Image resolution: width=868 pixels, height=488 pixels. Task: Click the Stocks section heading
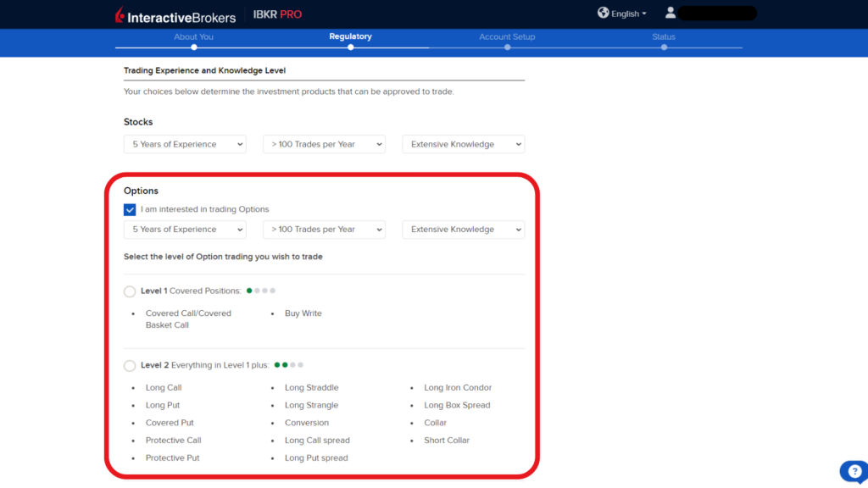tap(138, 122)
